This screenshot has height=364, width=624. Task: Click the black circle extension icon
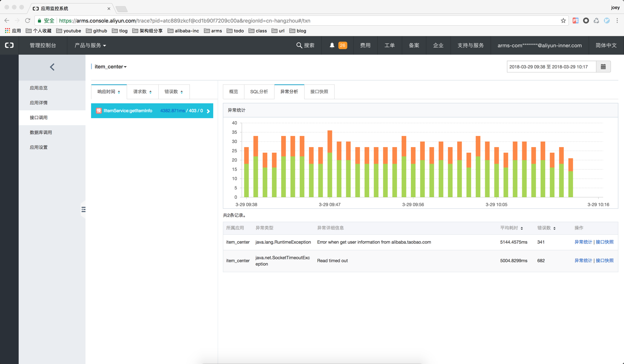coord(586,21)
